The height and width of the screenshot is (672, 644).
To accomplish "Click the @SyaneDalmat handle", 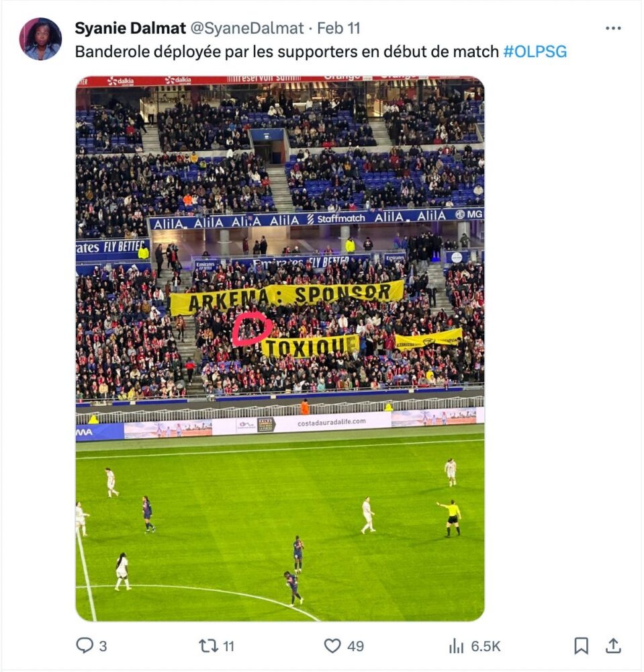I will tap(246, 28).
